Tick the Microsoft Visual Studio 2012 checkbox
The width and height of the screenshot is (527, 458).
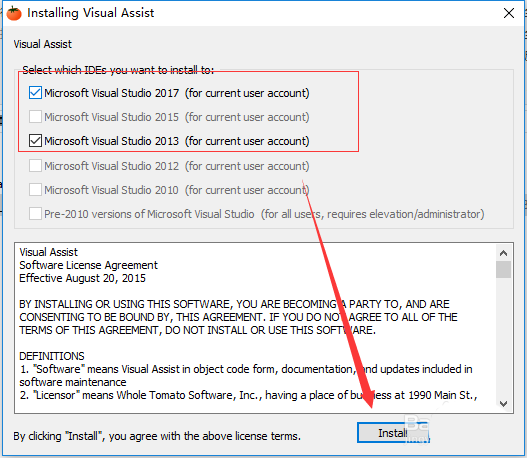[x=35, y=166]
